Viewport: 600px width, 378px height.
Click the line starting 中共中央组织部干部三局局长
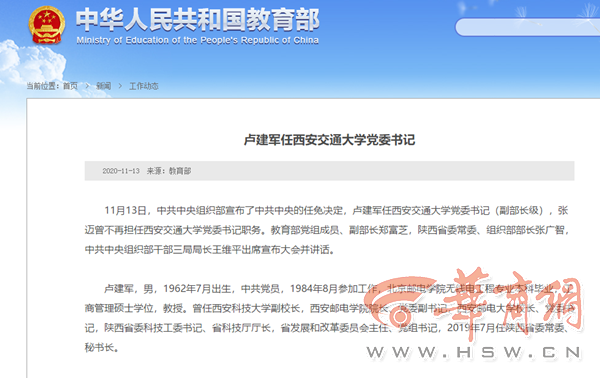click(209, 250)
